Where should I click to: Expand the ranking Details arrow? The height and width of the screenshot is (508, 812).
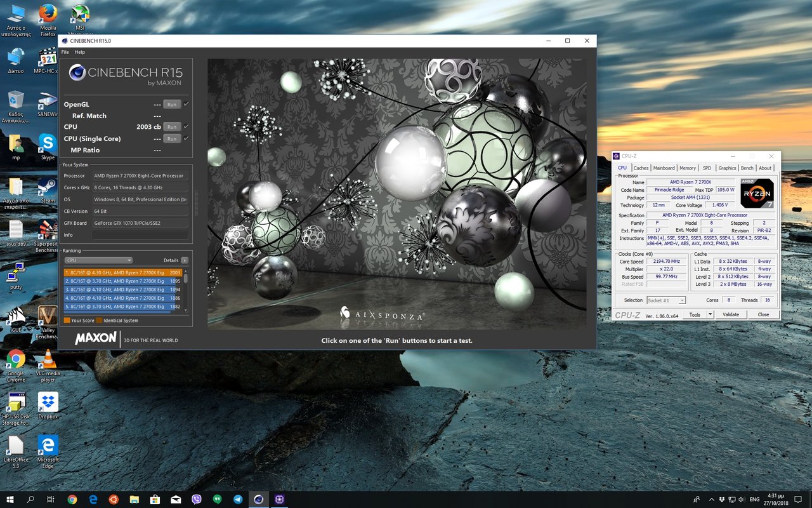185,260
